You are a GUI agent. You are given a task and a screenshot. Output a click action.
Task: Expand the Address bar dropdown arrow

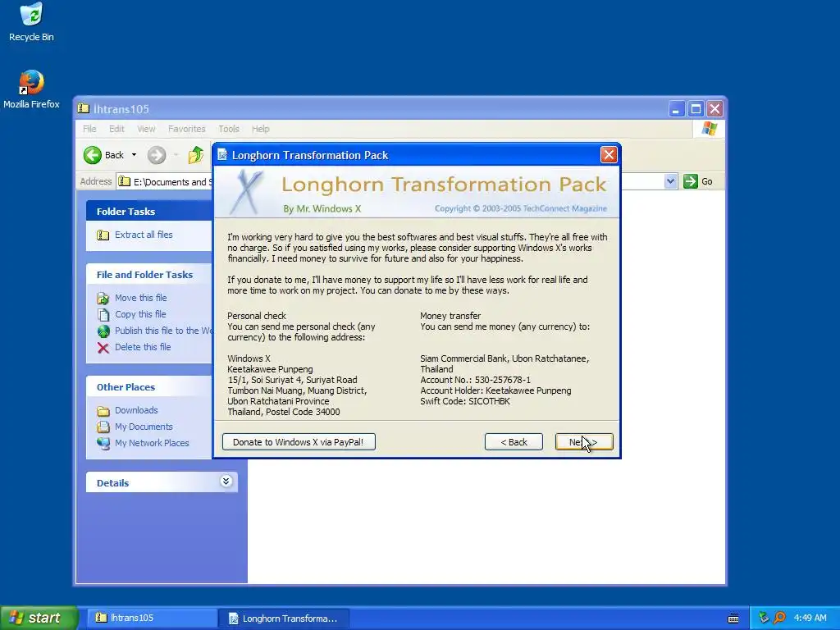pos(670,181)
